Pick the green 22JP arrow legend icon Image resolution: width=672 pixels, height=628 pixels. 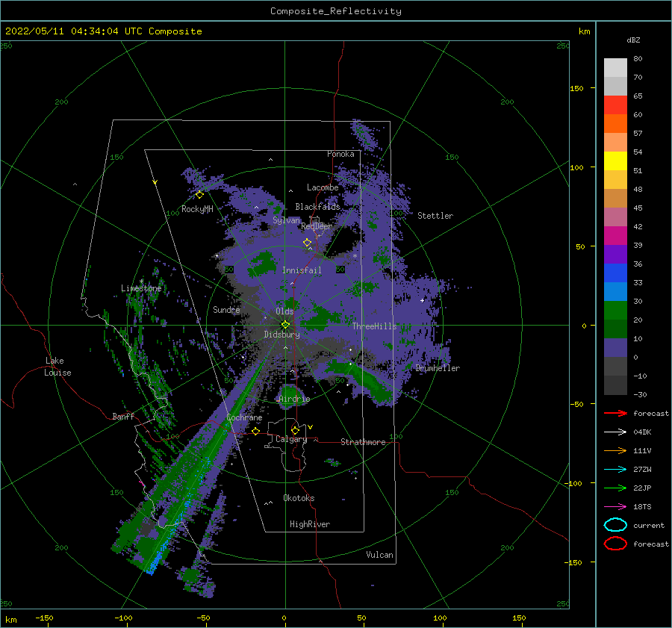pyautogui.click(x=615, y=488)
